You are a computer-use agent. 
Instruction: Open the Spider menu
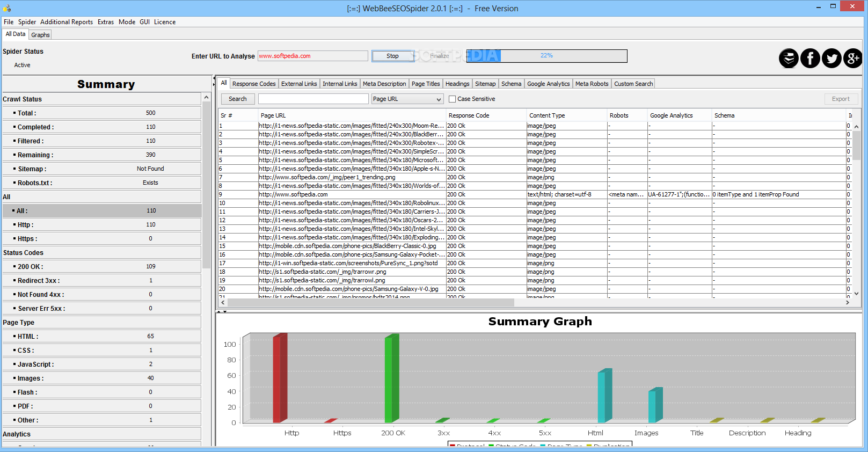[x=27, y=22]
